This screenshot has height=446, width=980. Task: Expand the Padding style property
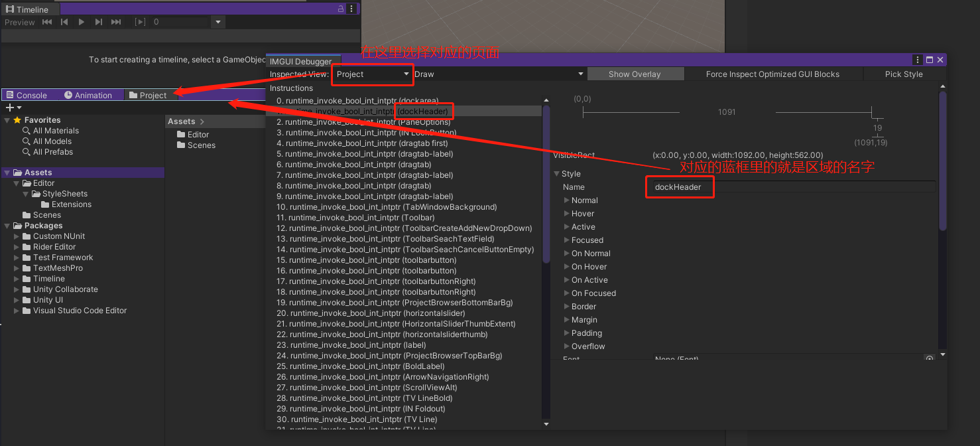pyautogui.click(x=567, y=333)
